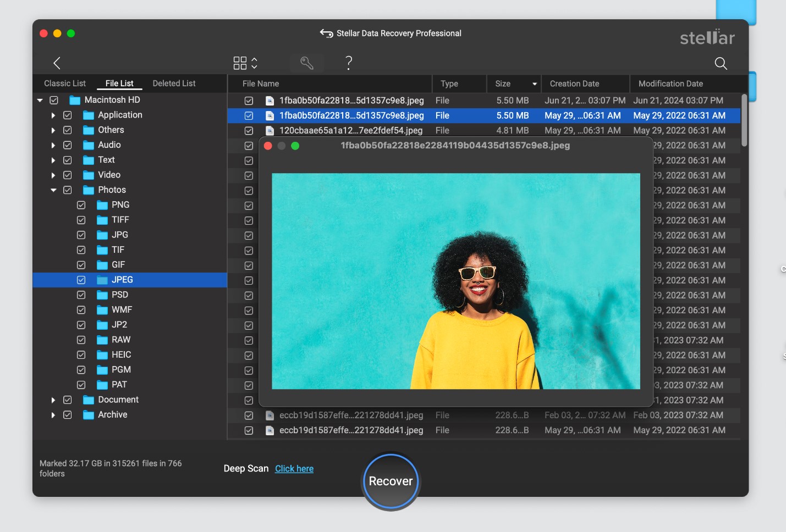Click the back arrow icon
Image resolution: width=786 pixels, height=532 pixels.
pos(57,63)
